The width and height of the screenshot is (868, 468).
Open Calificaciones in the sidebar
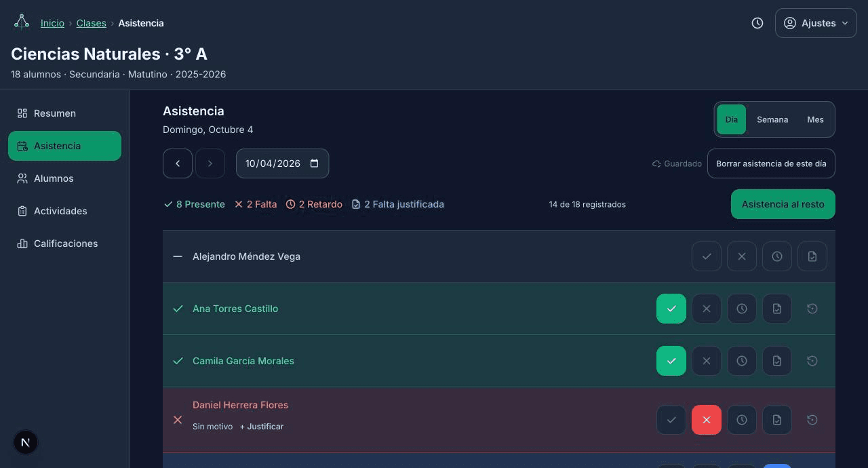pos(64,243)
